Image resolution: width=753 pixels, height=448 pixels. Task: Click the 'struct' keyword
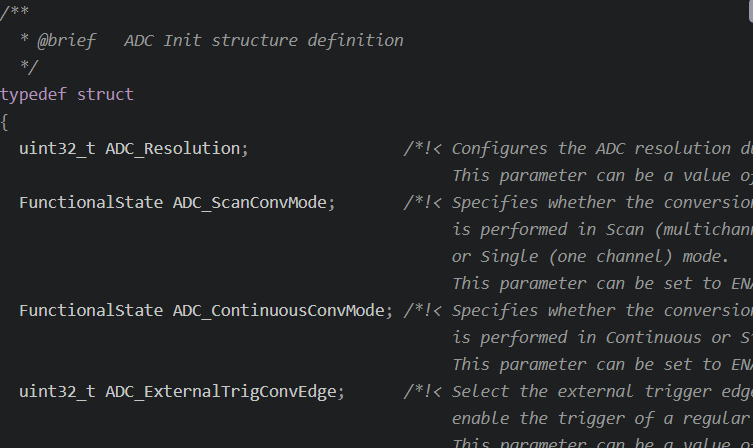point(105,95)
